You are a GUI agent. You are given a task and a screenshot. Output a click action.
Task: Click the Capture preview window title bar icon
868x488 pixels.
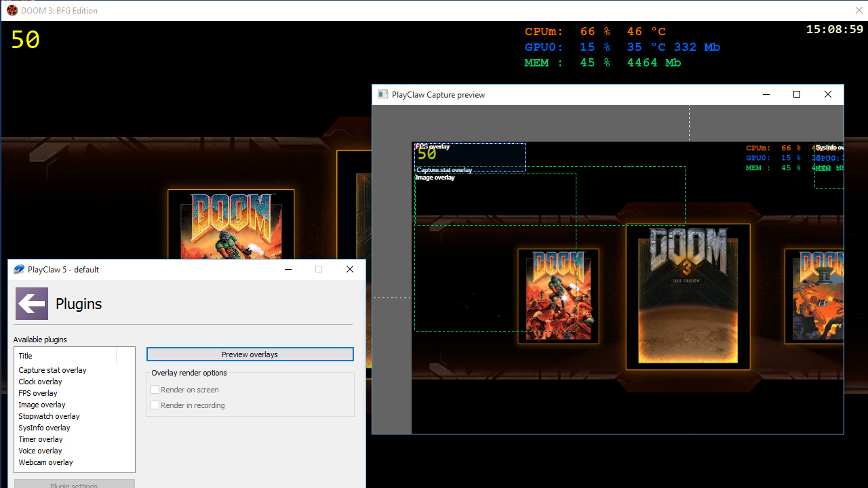tap(382, 94)
